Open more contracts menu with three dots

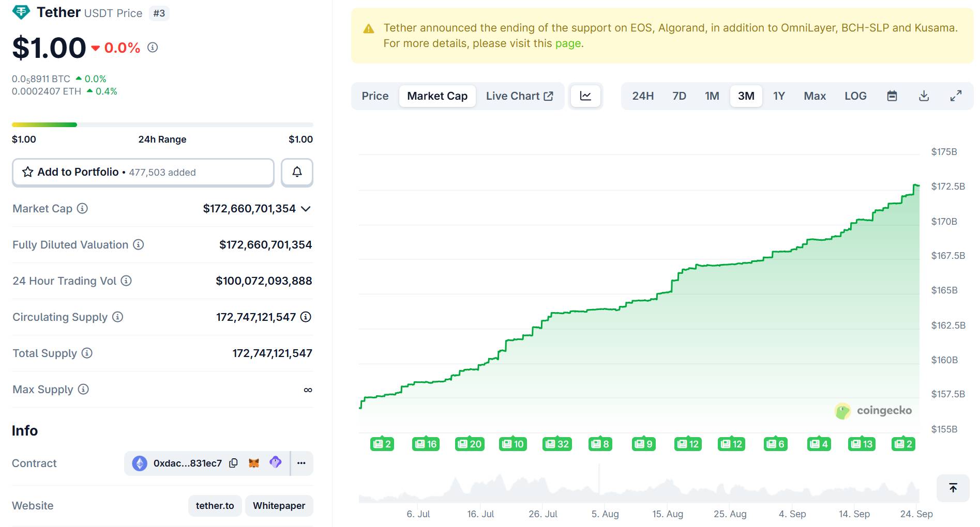[301, 463]
